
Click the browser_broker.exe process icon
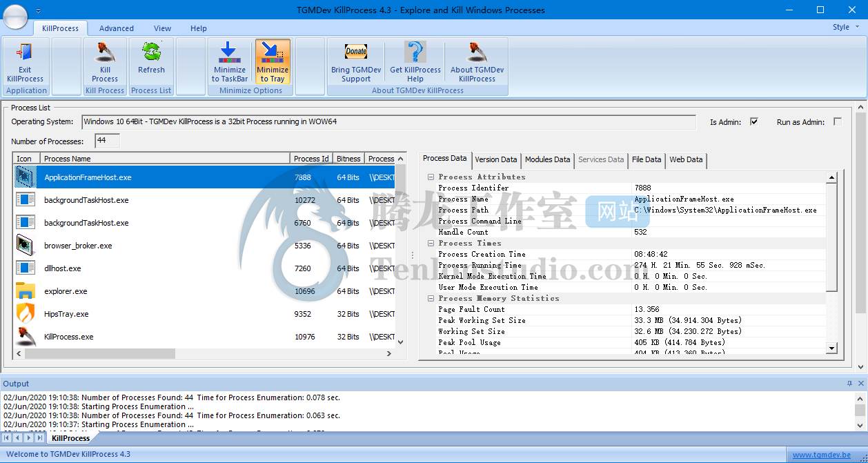tap(26, 246)
